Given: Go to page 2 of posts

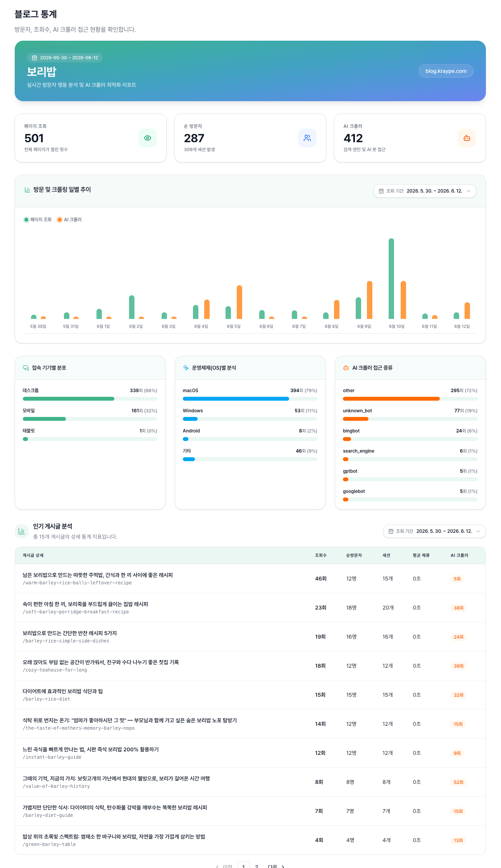Looking at the screenshot, I should coord(257,865).
